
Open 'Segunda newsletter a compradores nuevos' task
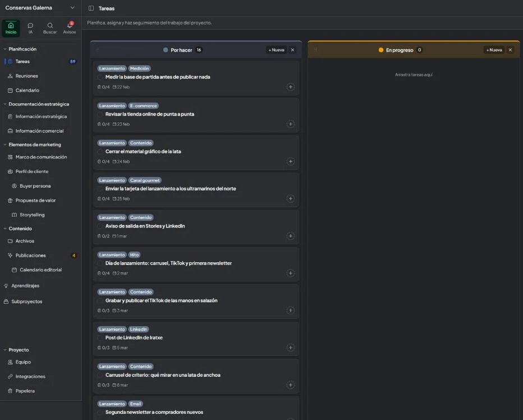point(154,412)
